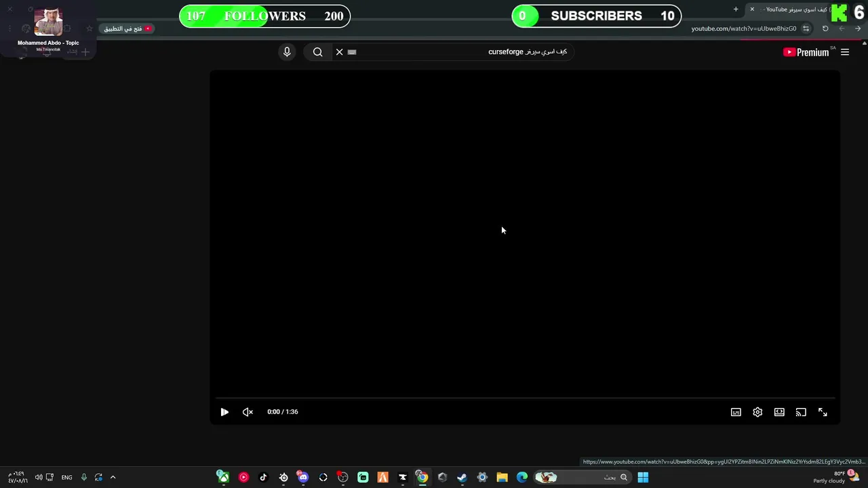Open Chrome on taskbar
This screenshot has height=488, width=868.
click(x=422, y=477)
